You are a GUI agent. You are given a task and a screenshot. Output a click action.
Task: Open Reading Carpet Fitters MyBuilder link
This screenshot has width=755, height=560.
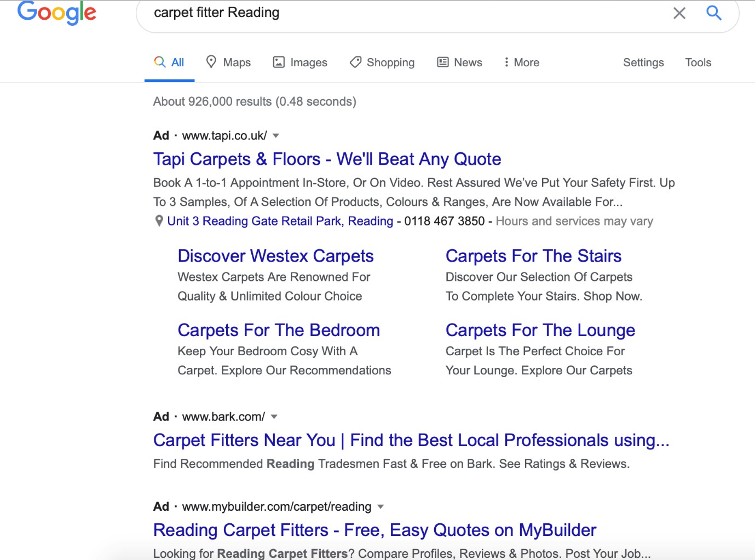point(375,530)
